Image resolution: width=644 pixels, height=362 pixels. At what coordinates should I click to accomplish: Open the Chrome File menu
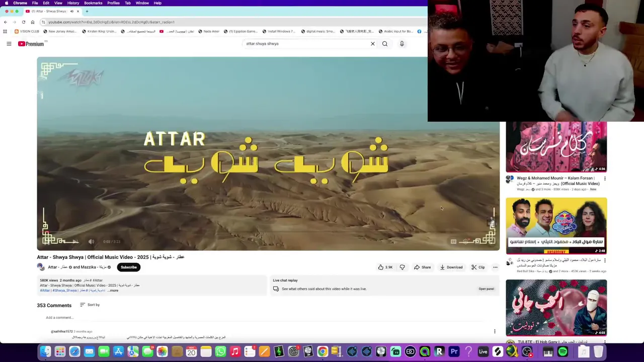[x=35, y=3]
